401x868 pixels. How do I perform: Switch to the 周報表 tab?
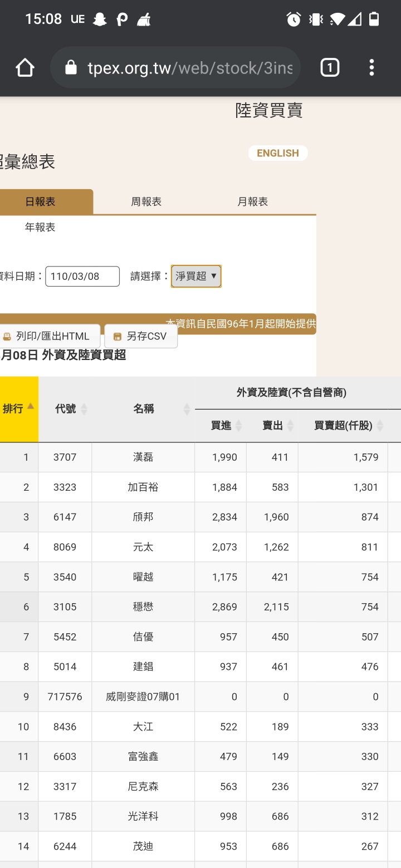point(146,201)
